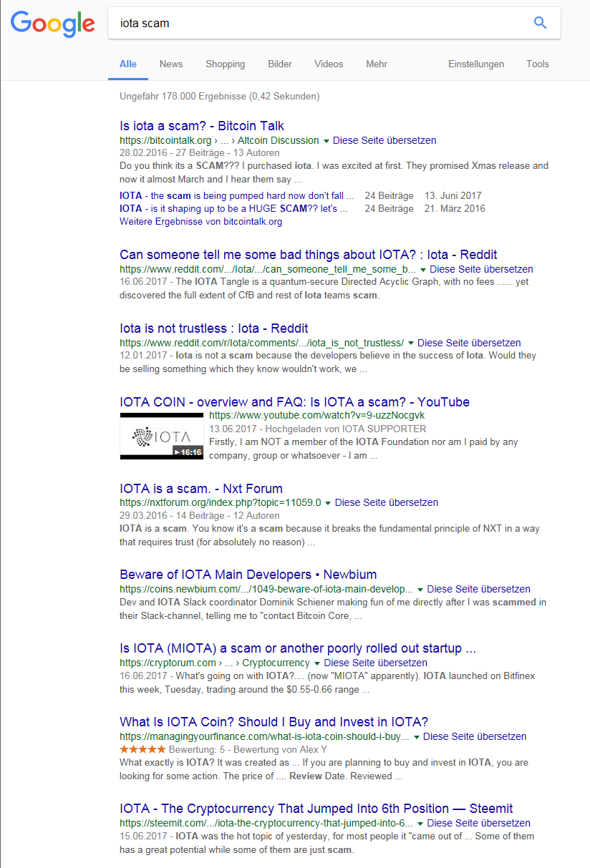Click the youtube.com/watch URL text

316,416
